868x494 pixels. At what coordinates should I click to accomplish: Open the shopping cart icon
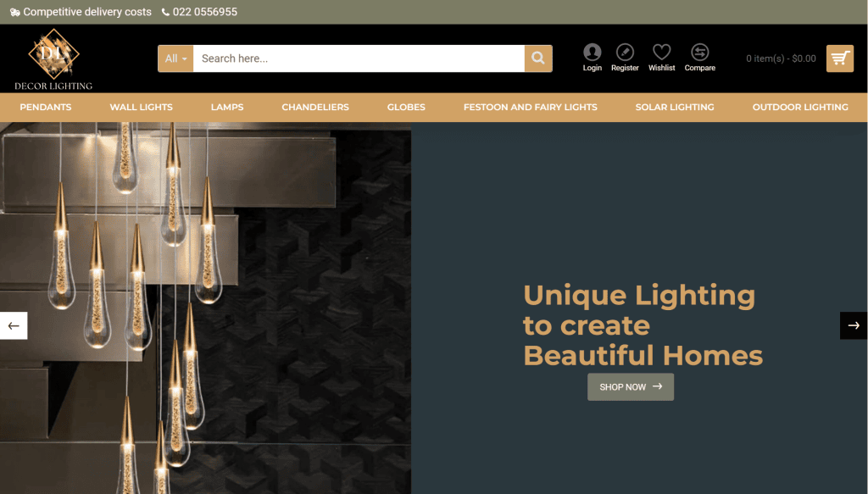click(840, 58)
